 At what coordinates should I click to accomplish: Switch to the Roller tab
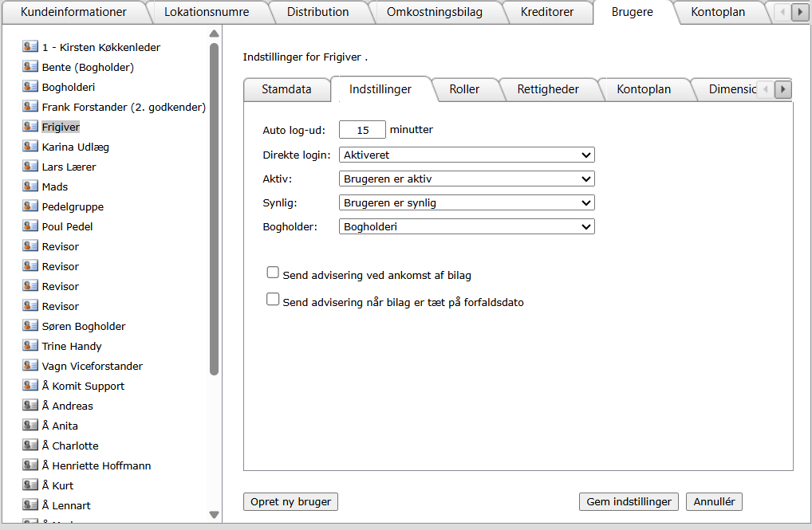pyautogui.click(x=464, y=89)
